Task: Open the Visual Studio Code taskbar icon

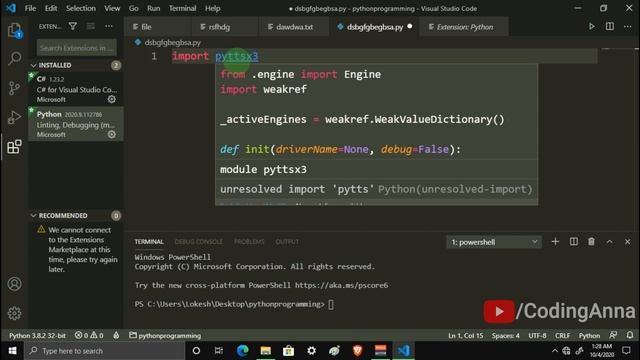Action: click(403, 351)
